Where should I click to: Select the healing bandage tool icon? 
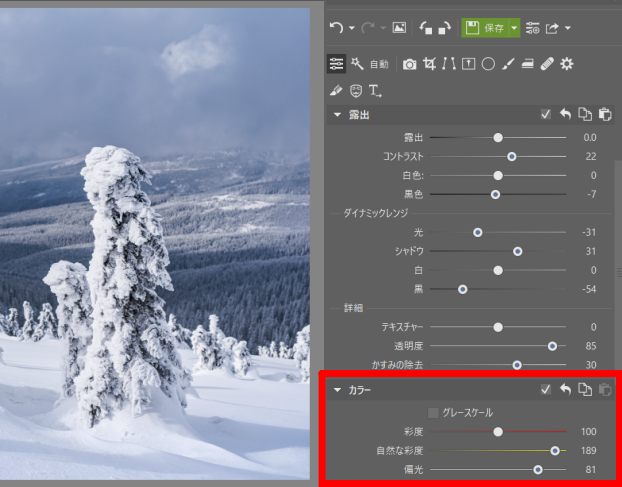[547, 64]
